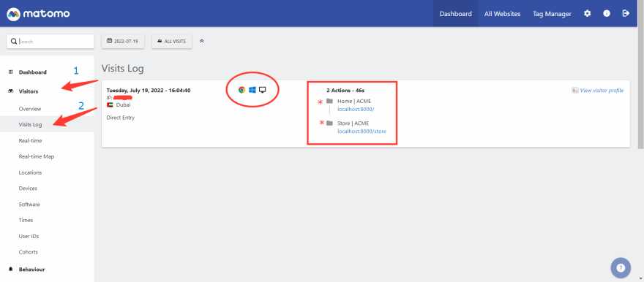Open the 2022-07-19 date picker

tap(123, 42)
